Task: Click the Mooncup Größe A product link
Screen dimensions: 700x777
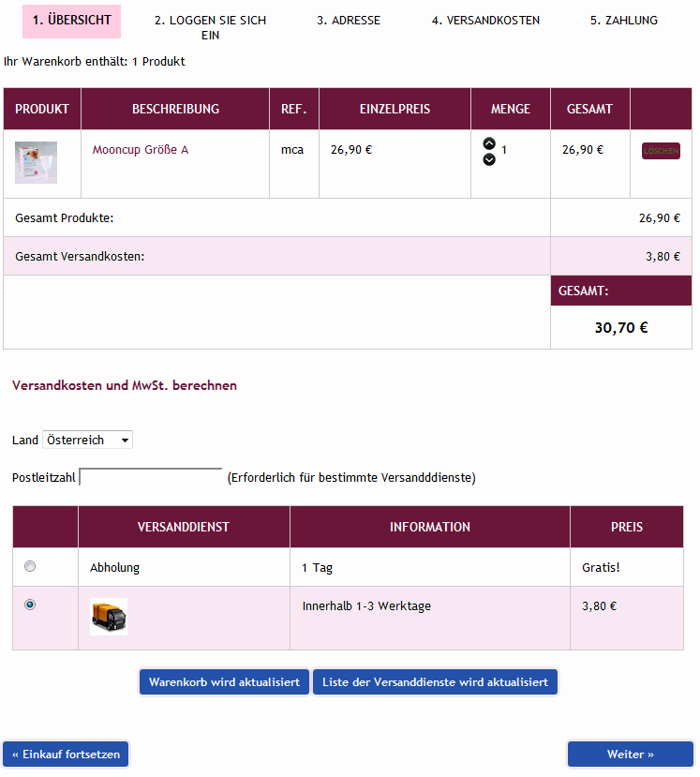Action: coord(141,150)
